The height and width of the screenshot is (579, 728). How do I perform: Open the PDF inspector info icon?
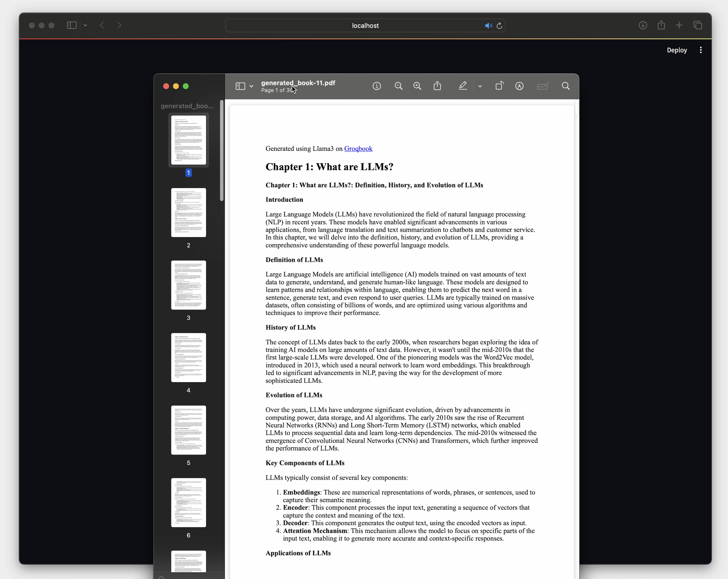click(376, 86)
